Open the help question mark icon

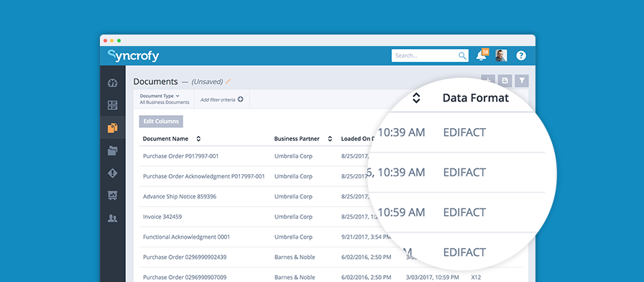point(521,55)
